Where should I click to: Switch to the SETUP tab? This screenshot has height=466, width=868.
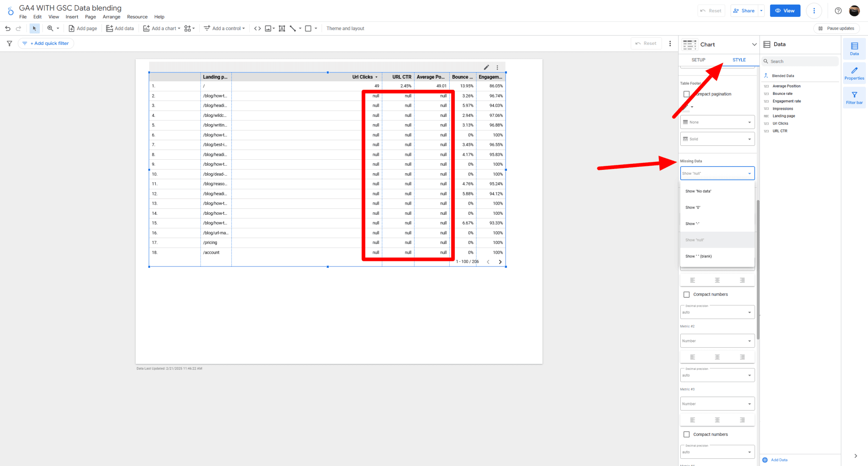point(698,60)
